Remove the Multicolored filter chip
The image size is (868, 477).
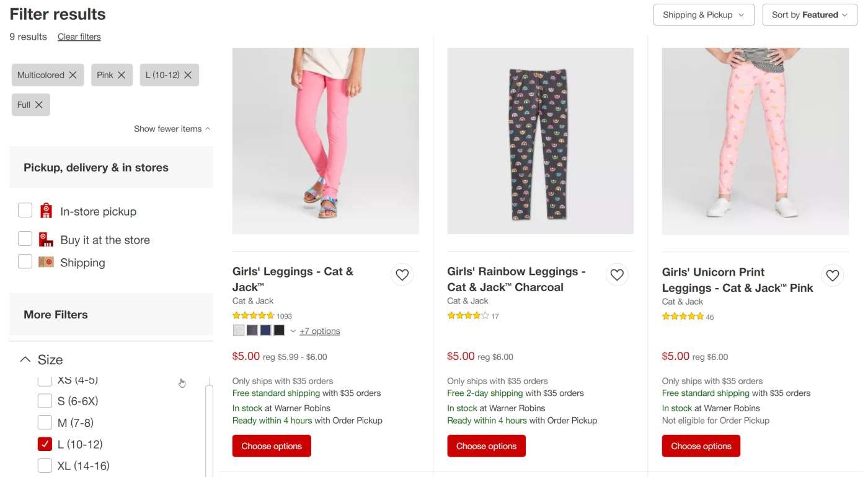click(x=73, y=75)
